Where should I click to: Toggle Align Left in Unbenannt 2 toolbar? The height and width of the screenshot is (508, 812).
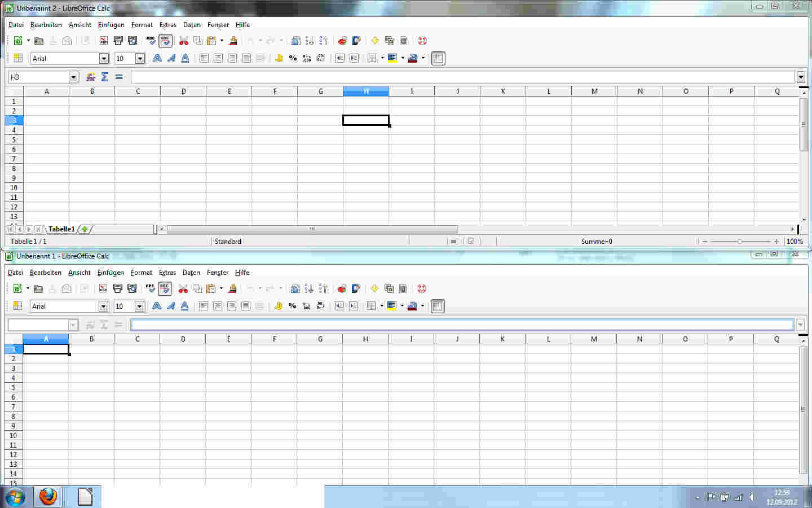point(204,58)
